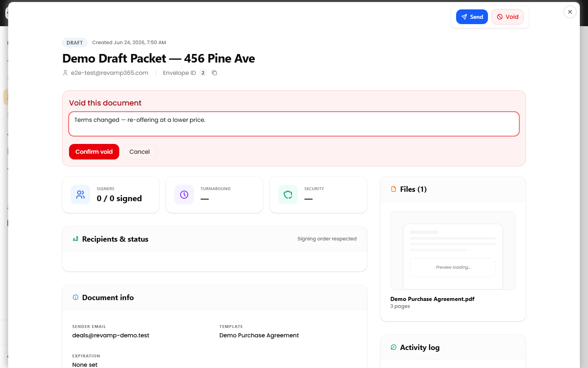Click the None set expiration value
Image resolution: width=588 pixels, height=368 pixels.
(x=85, y=365)
